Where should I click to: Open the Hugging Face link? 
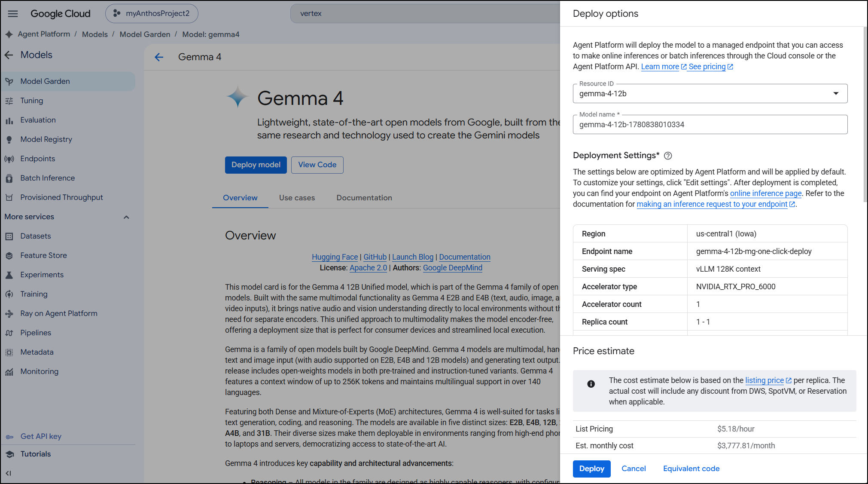pos(335,257)
